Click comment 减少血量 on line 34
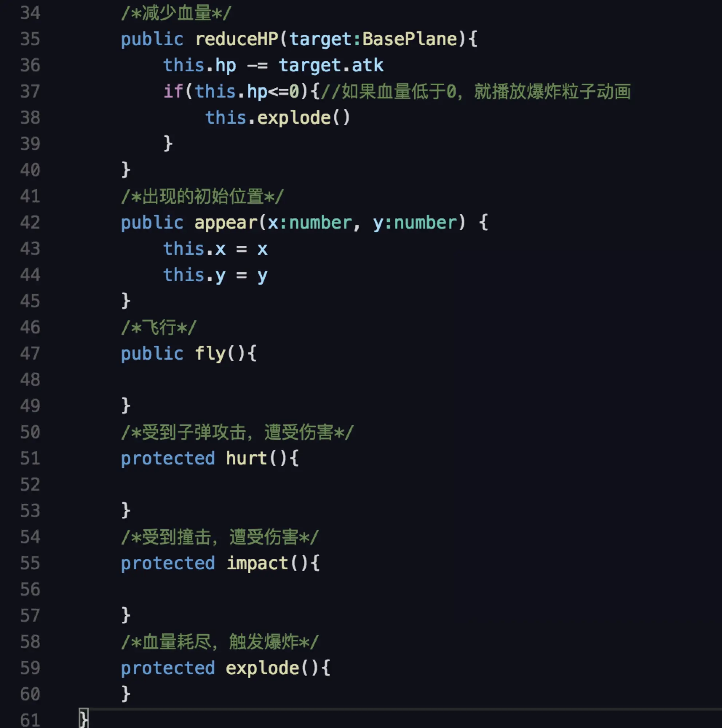The width and height of the screenshot is (722, 728). (176, 13)
